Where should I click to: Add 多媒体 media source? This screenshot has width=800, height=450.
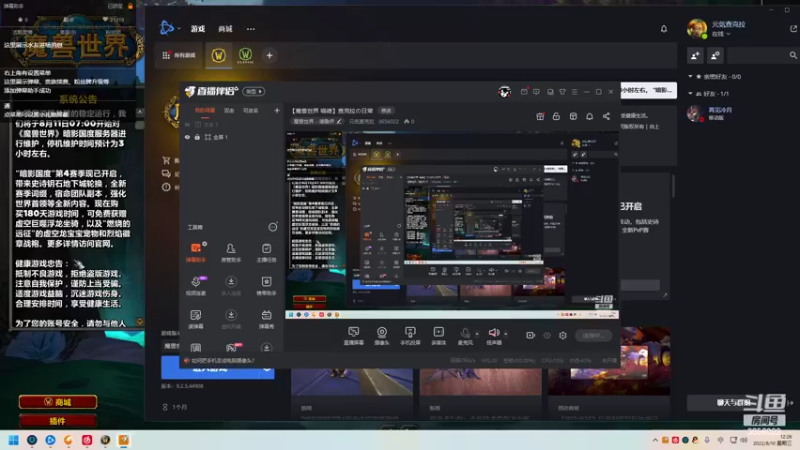pyautogui.click(x=439, y=336)
